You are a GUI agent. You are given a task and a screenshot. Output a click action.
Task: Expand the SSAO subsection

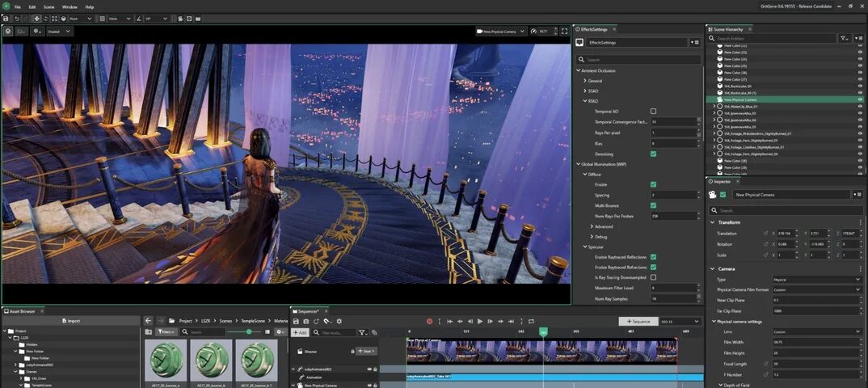point(584,91)
